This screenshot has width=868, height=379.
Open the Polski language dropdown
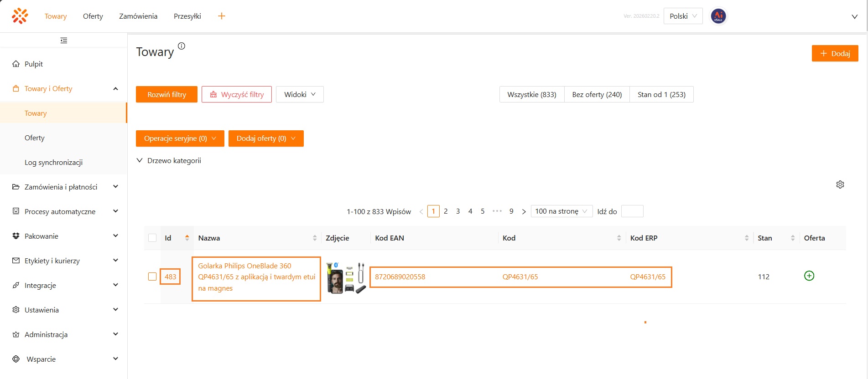click(682, 16)
